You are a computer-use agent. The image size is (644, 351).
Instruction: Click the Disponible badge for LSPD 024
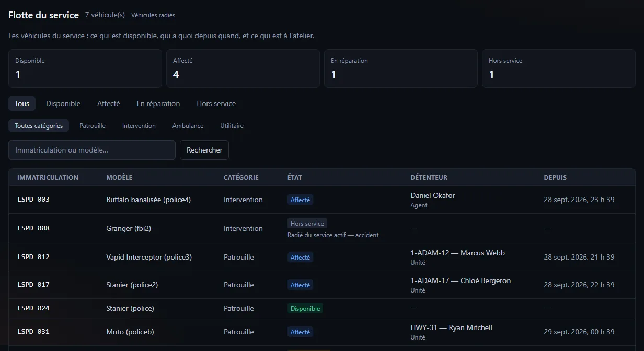pyautogui.click(x=305, y=308)
